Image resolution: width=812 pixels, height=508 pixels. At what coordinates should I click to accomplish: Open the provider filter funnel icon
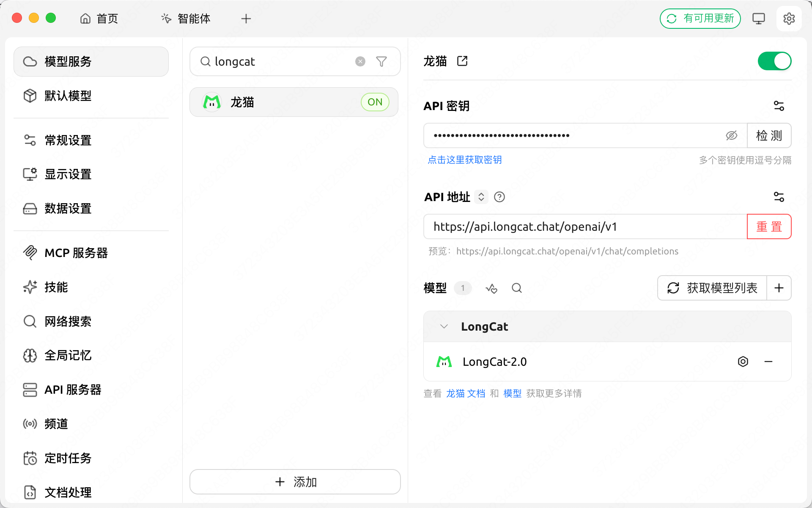381,61
